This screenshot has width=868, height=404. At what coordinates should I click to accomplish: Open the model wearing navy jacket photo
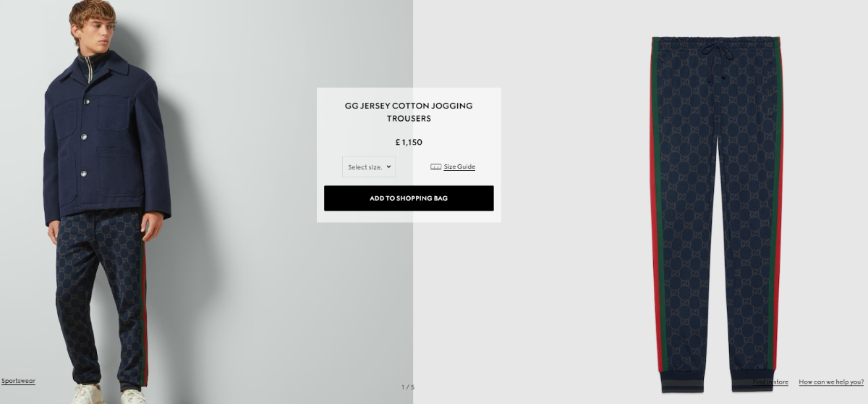109,202
